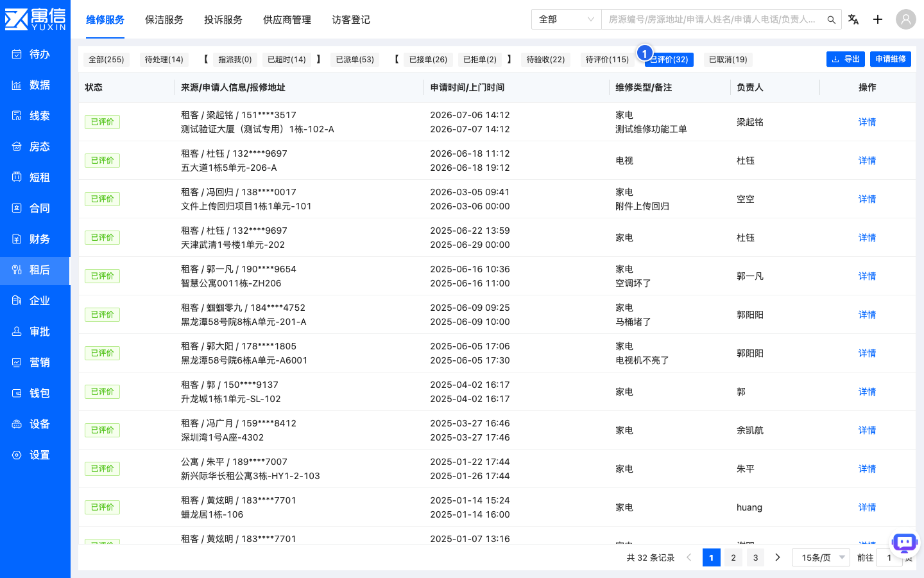Click the 前往 page number input
924x578 pixels.
pos(889,557)
